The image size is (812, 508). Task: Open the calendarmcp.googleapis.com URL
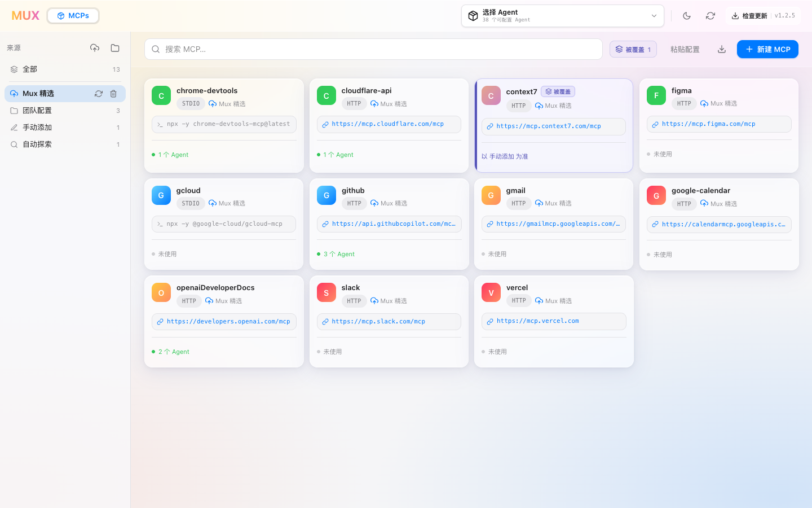click(x=719, y=225)
